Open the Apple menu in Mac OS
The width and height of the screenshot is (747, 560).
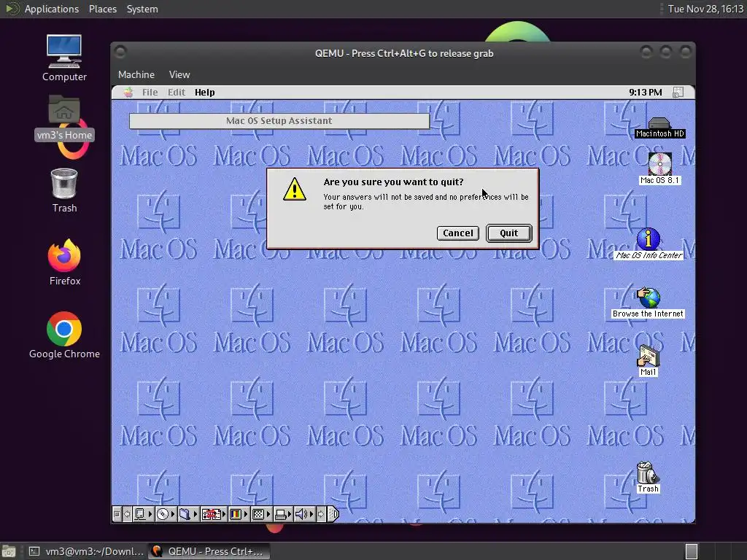coord(128,93)
